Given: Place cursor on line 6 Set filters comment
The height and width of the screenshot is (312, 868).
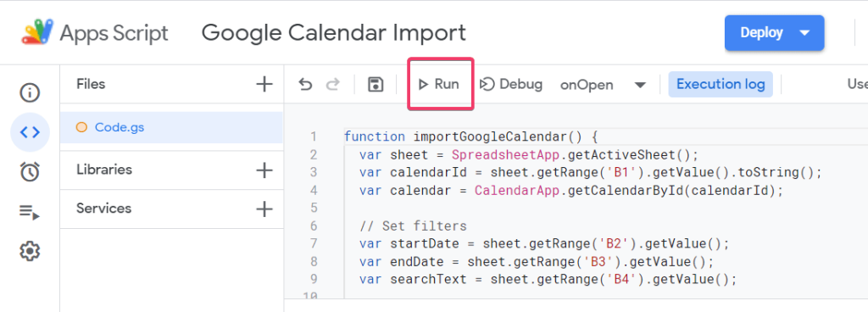Looking at the screenshot, I should point(413,226).
